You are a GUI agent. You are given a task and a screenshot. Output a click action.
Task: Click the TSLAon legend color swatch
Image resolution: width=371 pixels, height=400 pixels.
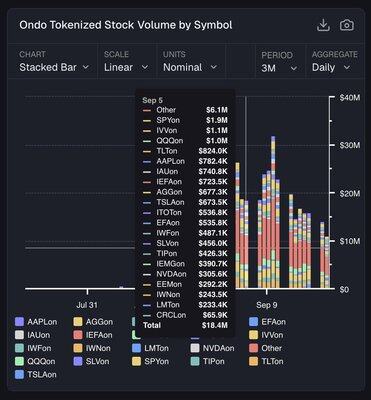(20, 374)
